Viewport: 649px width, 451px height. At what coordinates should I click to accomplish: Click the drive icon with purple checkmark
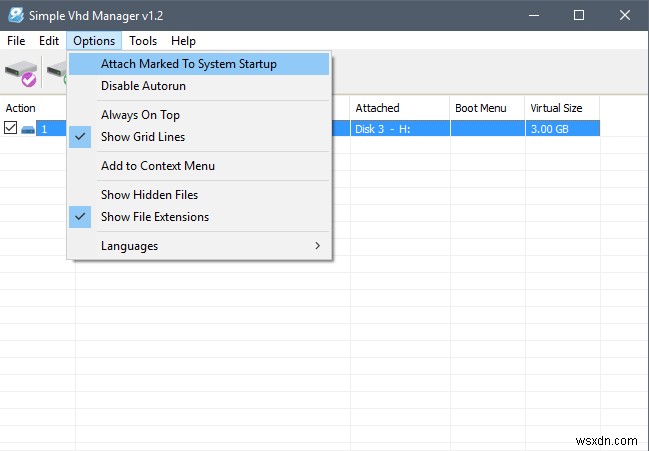tap(21, 73)
